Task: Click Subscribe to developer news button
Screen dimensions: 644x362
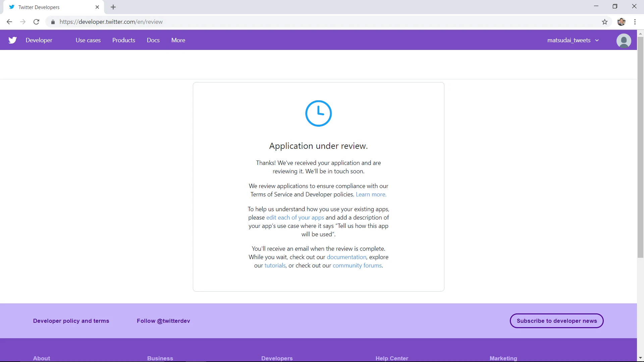Action: [x=557, y=321]
